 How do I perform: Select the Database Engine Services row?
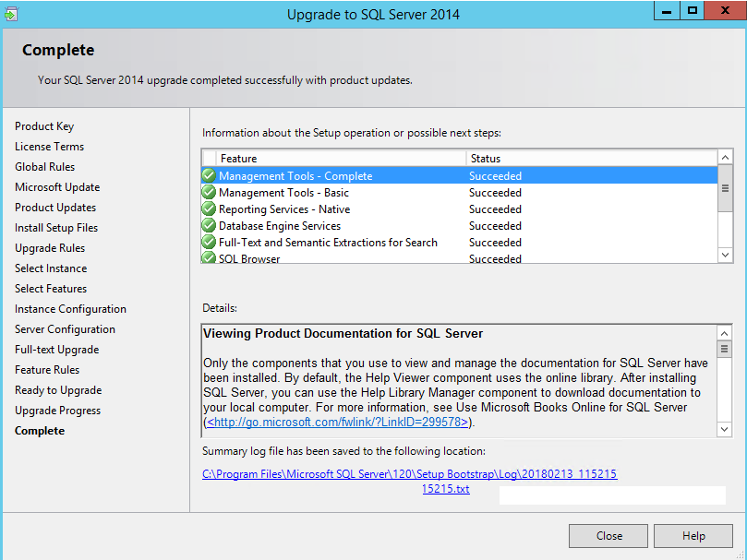(x=459, y=226)
